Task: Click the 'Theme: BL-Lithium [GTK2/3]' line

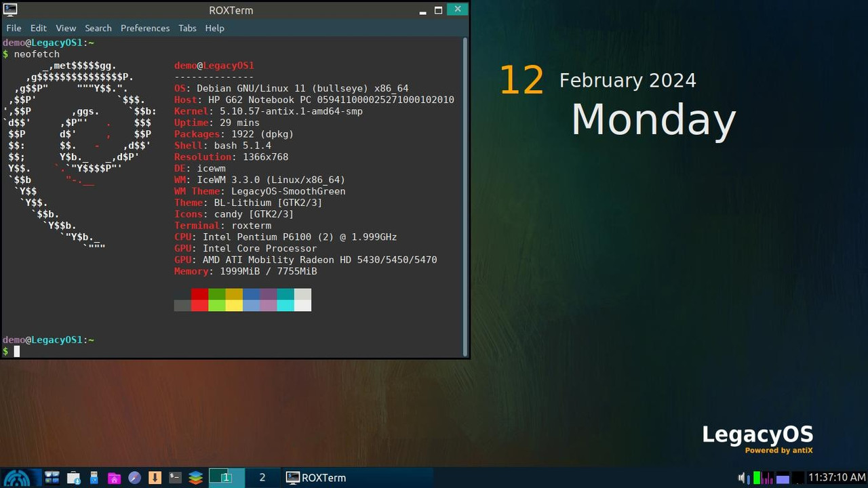Action: click(x=248, y=203)
